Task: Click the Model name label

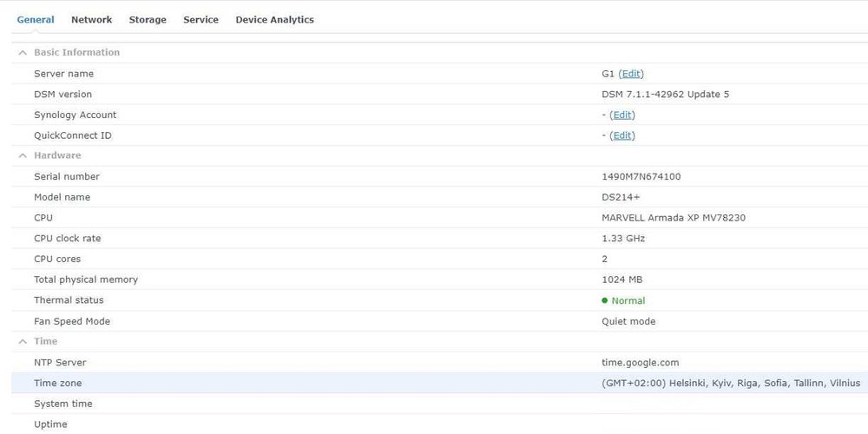Action: (62, 198)
